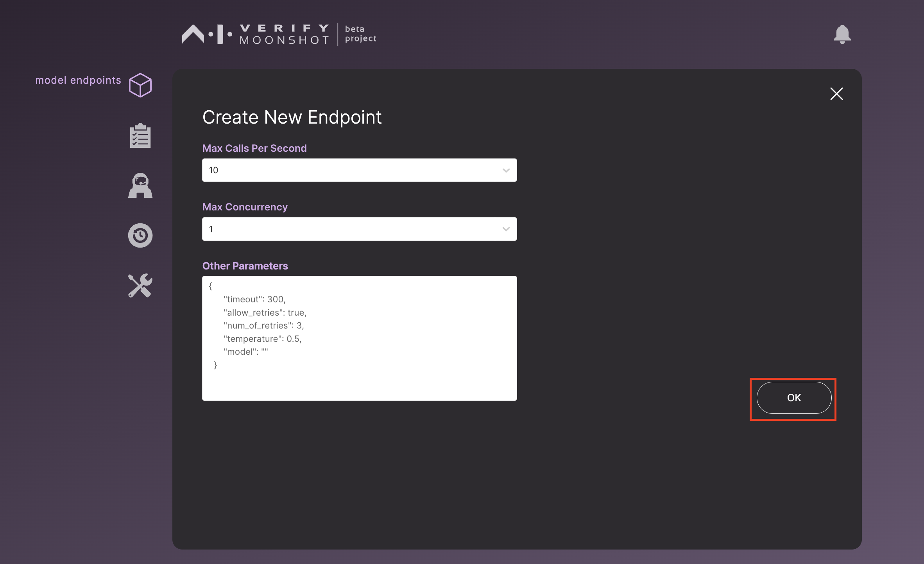Click the Create New Endpoint heading
Screen dimensions: 924x564
click(292, 117)
